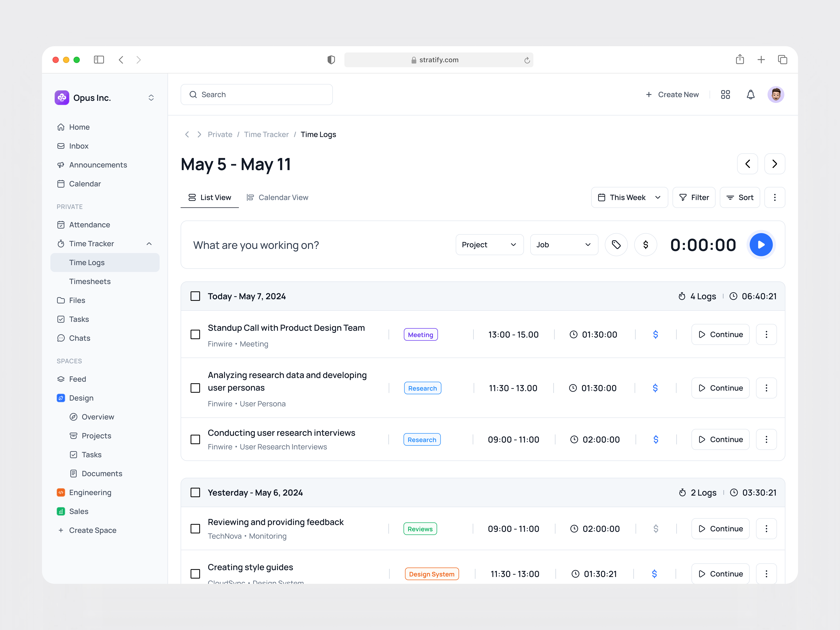
Task: Click the billable dollar icon in timer bar
Action: point(646,245)
